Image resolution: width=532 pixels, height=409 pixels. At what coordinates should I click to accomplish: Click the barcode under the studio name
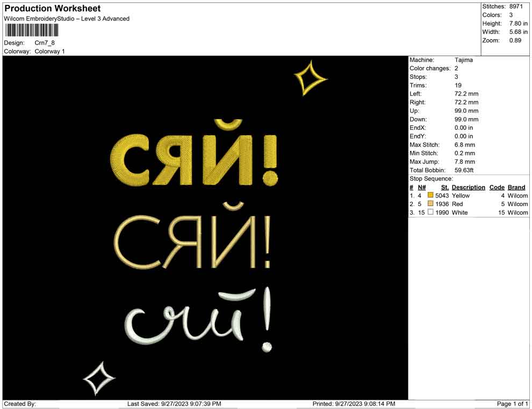coord(31,31)
